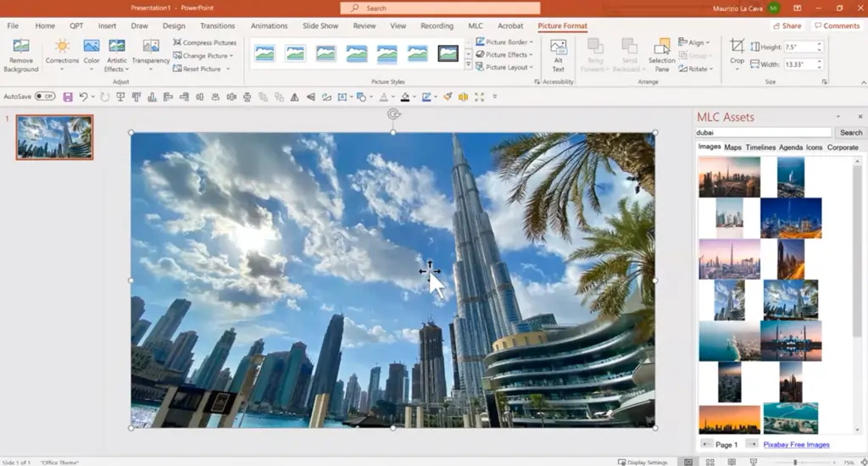Click the Shapes icon in the quick access toolbar
This screenshot has height=466, width=868.
pos(361,97)
